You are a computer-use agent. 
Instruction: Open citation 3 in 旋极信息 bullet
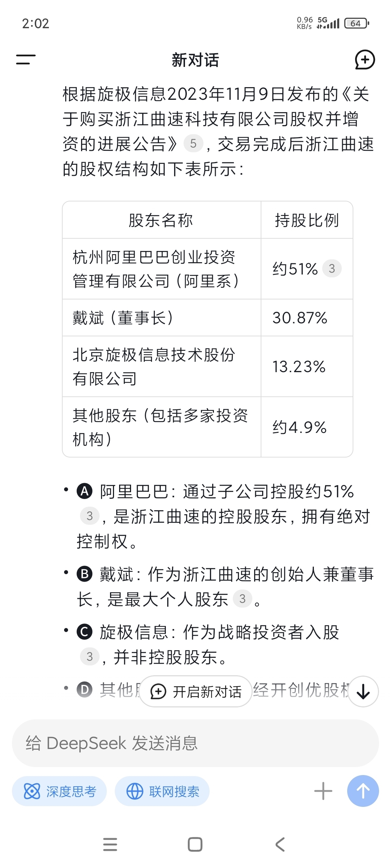[x=89, y=656]
